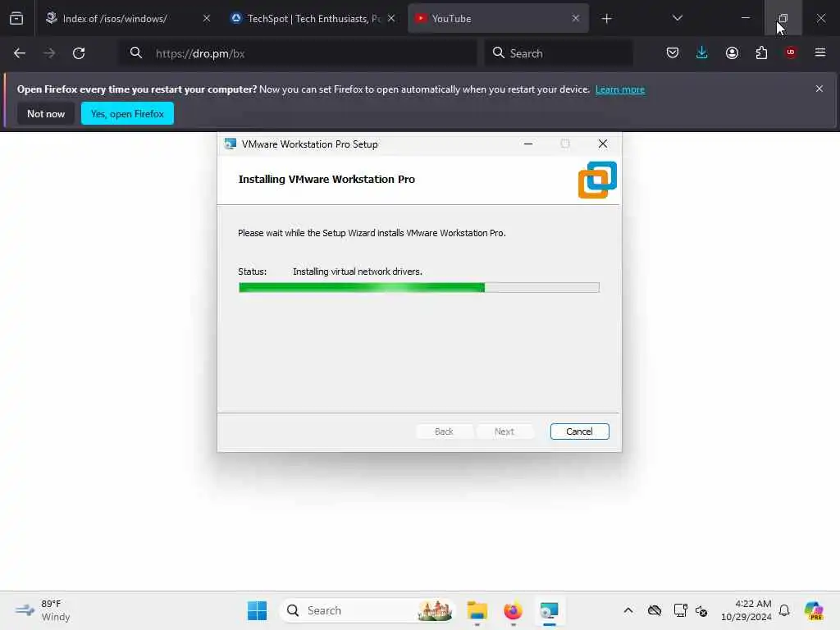The width and height of the screenshot is (840, 630).
Task: Open the Copilot preview icon
Action: pos(814,610)
